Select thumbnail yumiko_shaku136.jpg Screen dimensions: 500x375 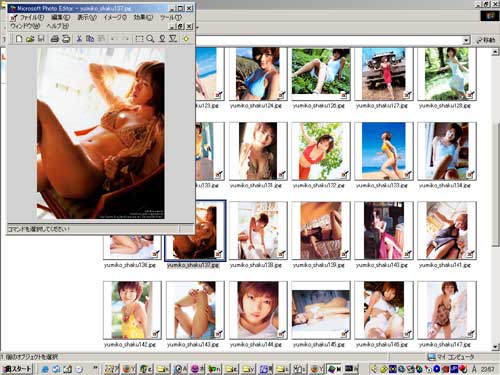[x=133, y=247]
